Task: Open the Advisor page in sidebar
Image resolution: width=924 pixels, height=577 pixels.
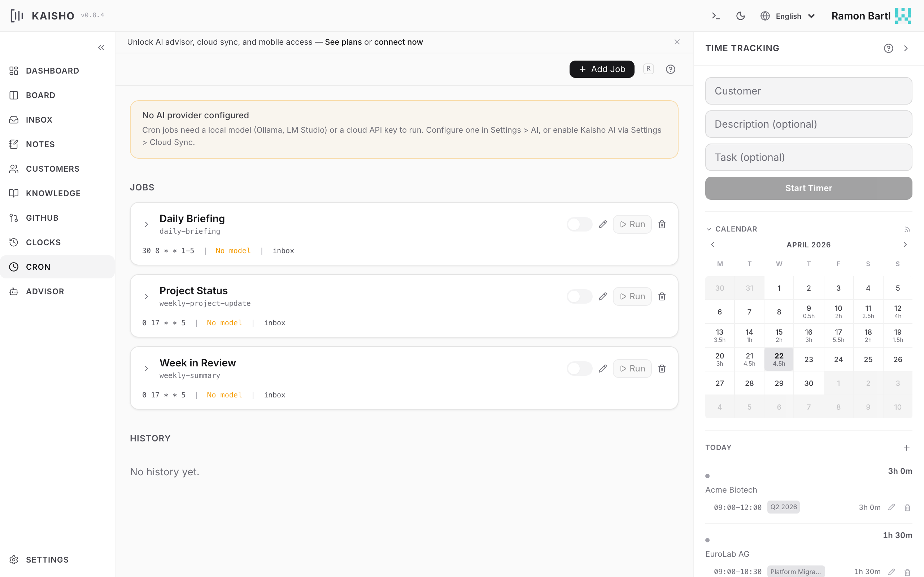Action: (x=45, y=291)
